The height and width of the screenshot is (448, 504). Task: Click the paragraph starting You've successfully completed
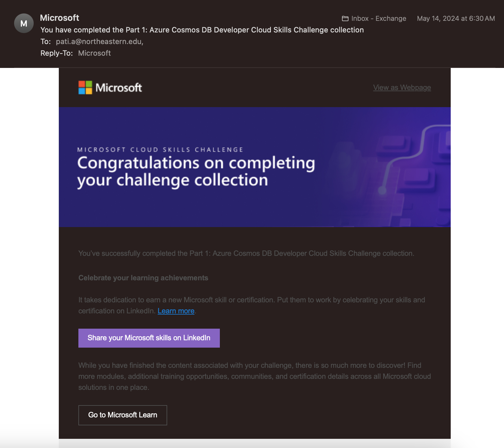coord(246,253)
